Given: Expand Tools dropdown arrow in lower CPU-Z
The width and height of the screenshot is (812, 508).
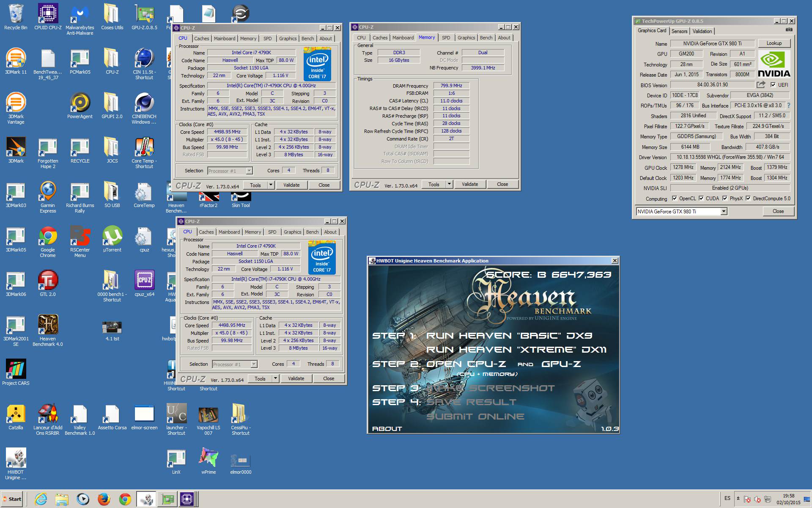Looking at the screenshot, I should tap(276, 378).
